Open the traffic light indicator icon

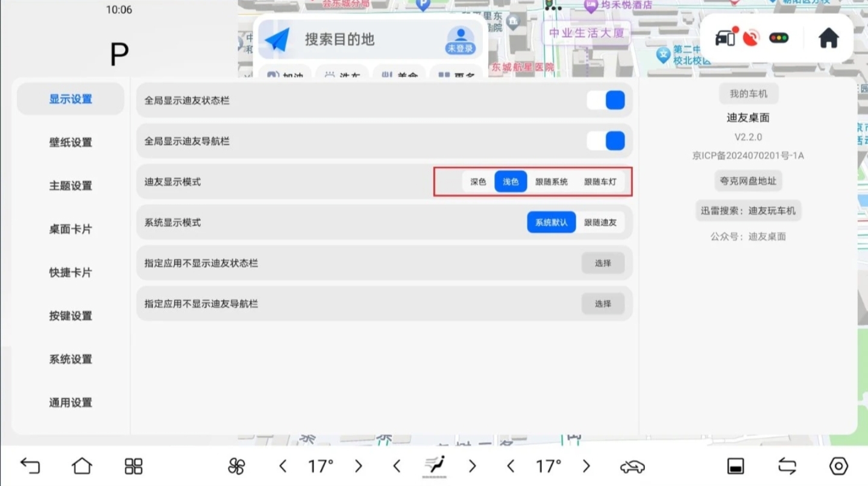coord(779,39)
